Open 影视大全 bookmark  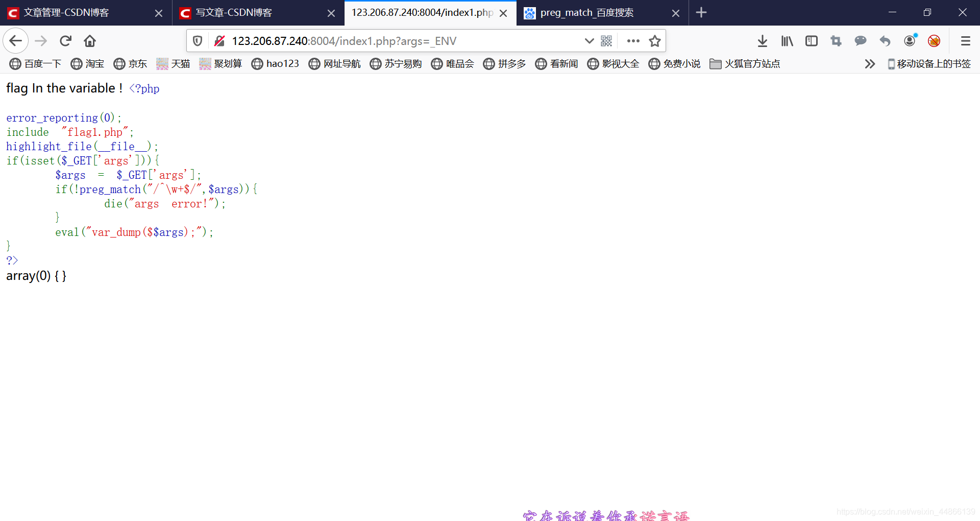pyautogui.click(x=614, y=64)
